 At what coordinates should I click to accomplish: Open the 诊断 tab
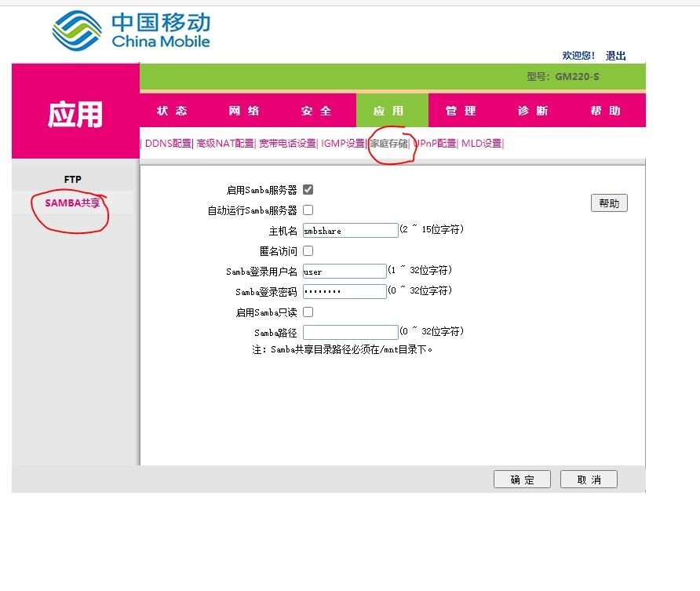click(x=533, y=111)
